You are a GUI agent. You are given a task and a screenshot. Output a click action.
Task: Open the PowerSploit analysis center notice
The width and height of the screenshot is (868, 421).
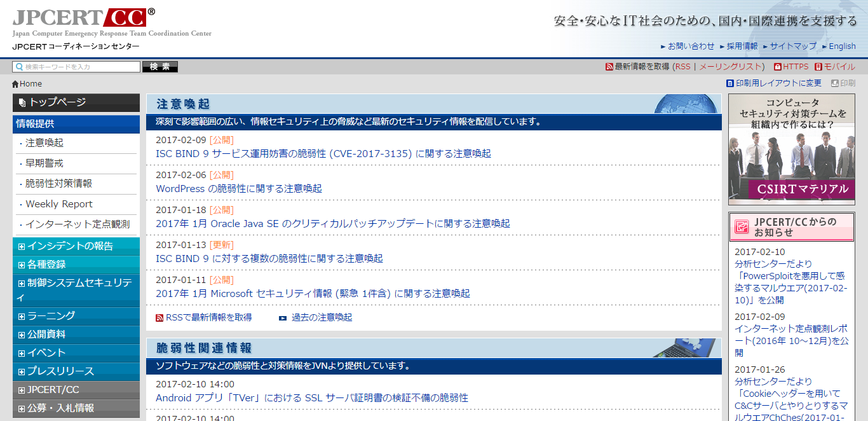(791, 282)
